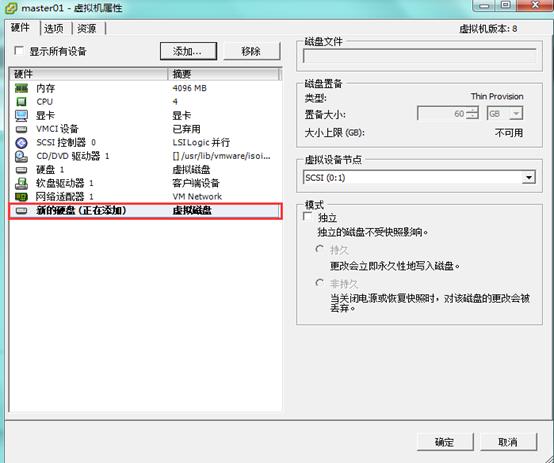
Task: Click the summary (摘要) column header
Action: click(224, 74)
